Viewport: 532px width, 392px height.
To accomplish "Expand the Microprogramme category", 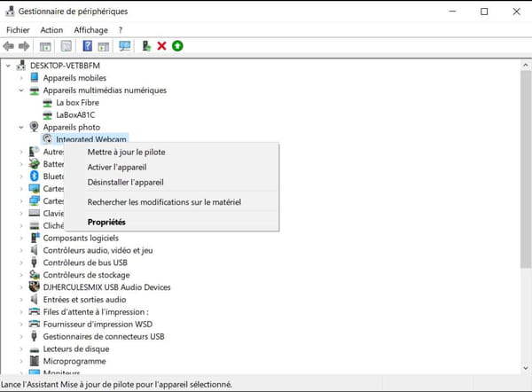I will 21,361.
